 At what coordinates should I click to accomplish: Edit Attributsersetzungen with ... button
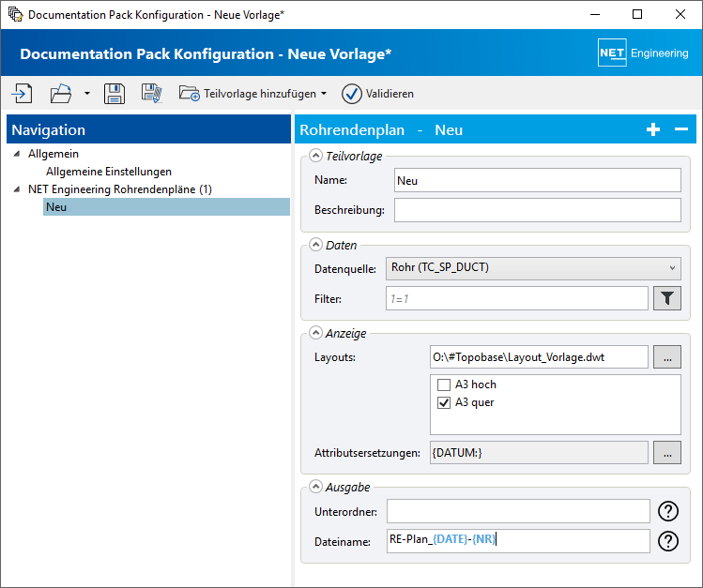click(x=667, y=453)
